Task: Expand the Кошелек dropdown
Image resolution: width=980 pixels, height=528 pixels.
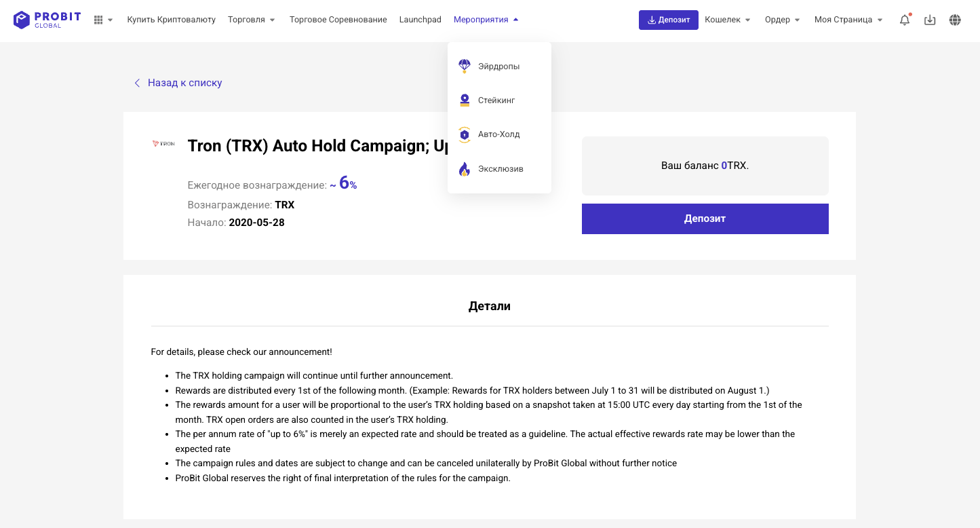Action: tap(728, 20)
